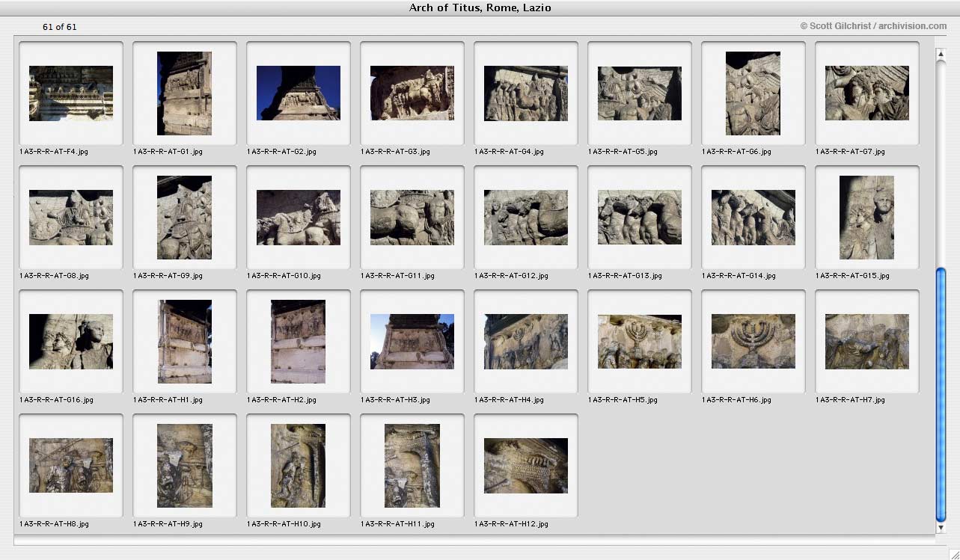Image resolution: width=960 pixels, height=560 pixels.
Task: Open thumbnail 1A3-R-R-AT-G14.jpg
Action: (753, 218)
